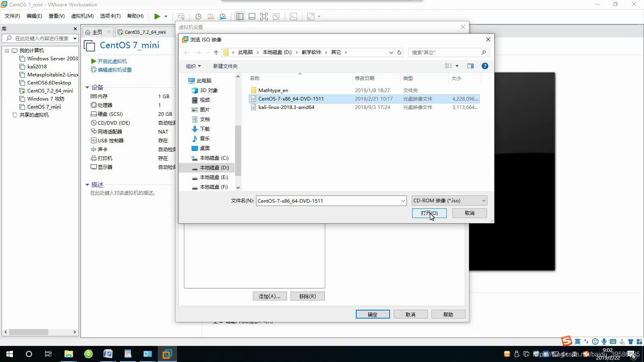Screen dimensions: 644x362
Task: Open CD-ROM 映像 file type dropdown
Action: coord(449,201)
